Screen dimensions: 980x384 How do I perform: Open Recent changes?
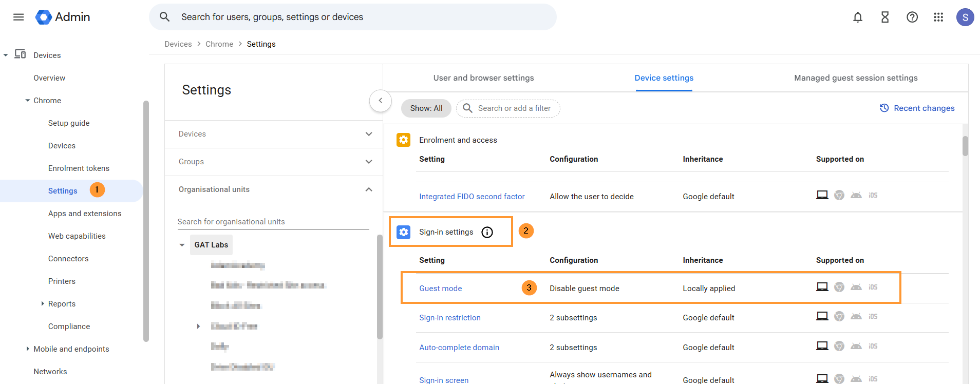tap(917, 108)
